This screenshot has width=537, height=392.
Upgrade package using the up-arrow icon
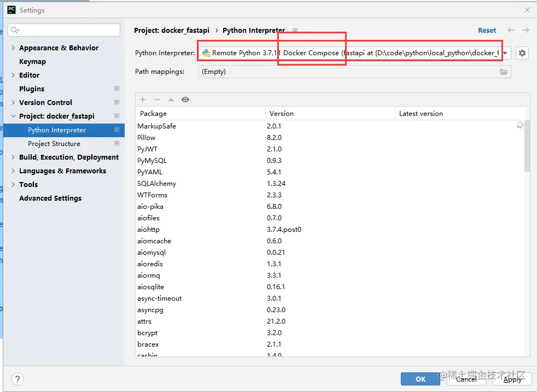171,100
